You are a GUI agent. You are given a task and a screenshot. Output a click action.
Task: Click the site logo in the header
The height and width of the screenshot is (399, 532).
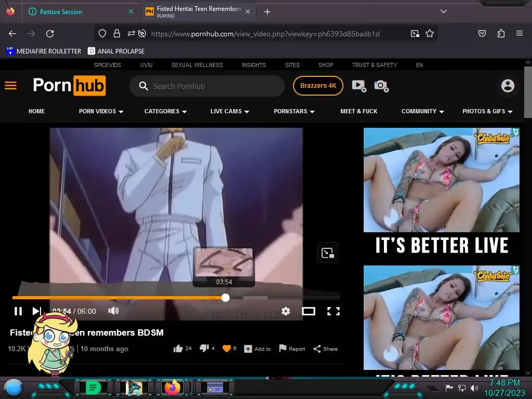coord(70,86)
